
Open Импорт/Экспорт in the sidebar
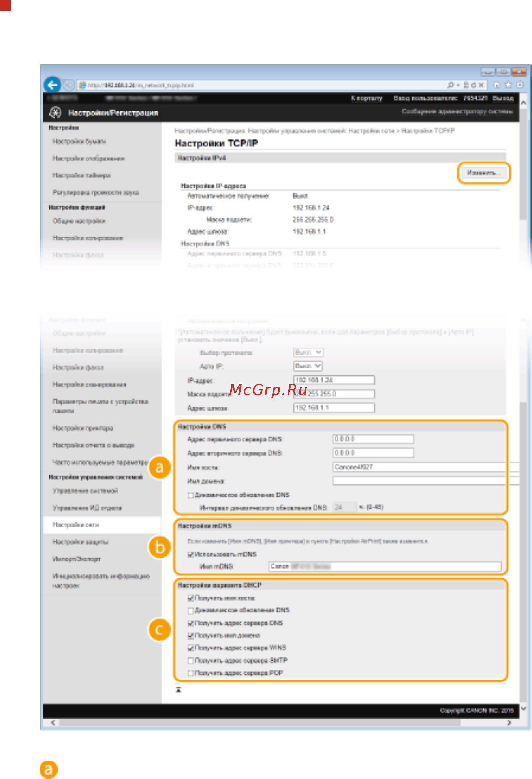[77, 559]
